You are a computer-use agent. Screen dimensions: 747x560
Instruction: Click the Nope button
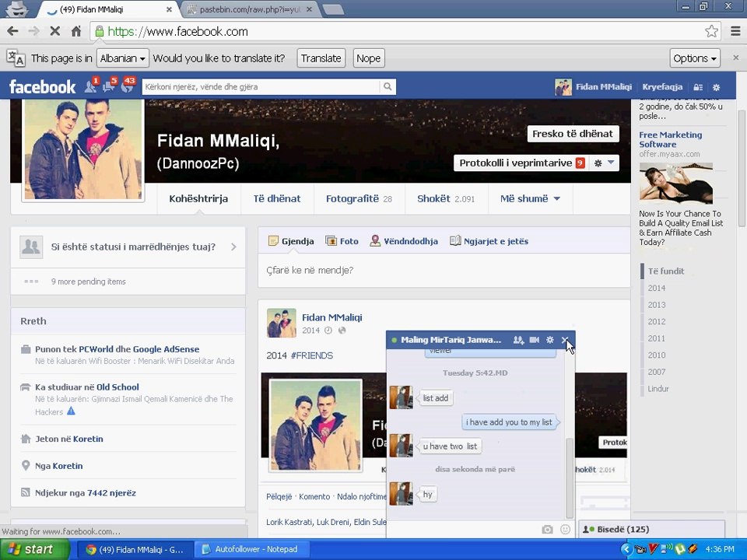click(x=369, y=58)
